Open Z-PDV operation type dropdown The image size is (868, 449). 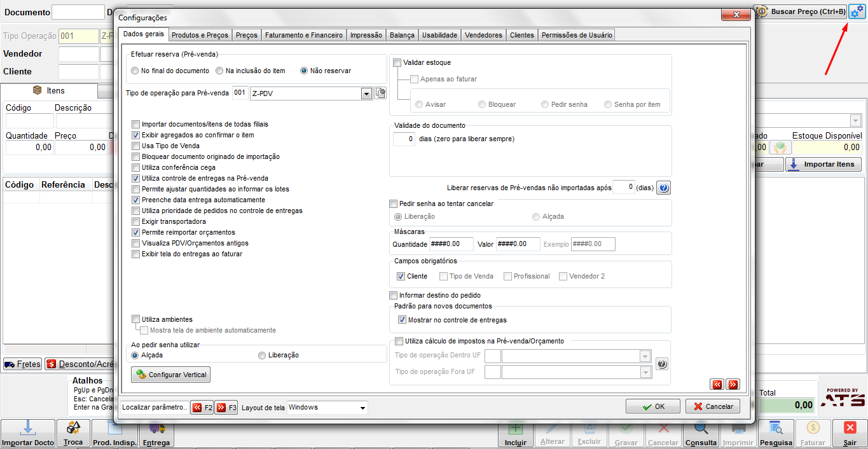tap(366, 93)
